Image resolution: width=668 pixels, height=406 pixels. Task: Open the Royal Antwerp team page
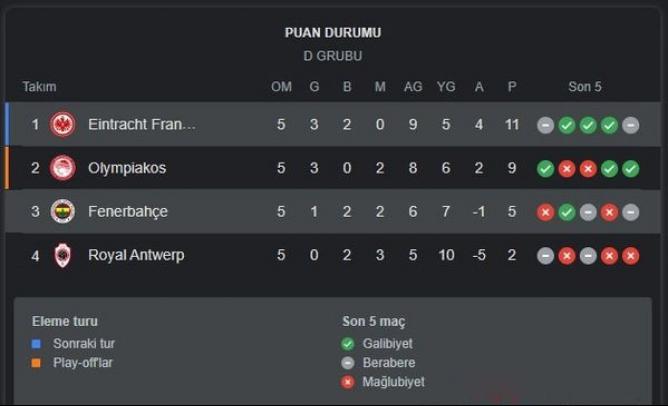tap(136, 255)
